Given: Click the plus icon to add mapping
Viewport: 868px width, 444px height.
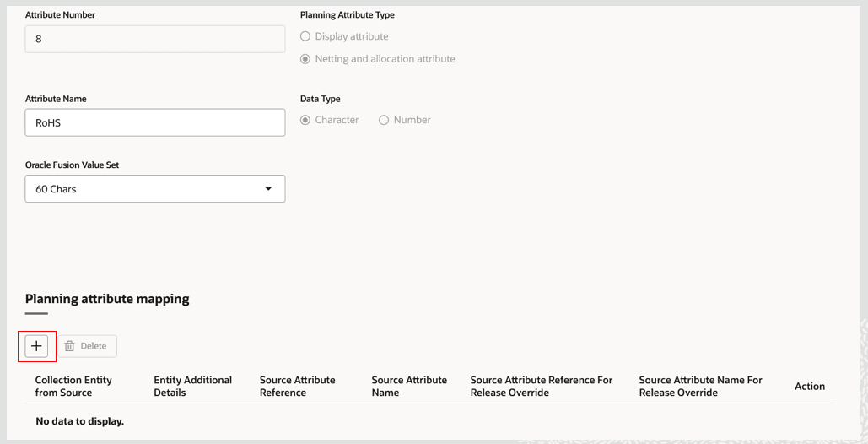Looking at the screenshot, I should [36, 346].
